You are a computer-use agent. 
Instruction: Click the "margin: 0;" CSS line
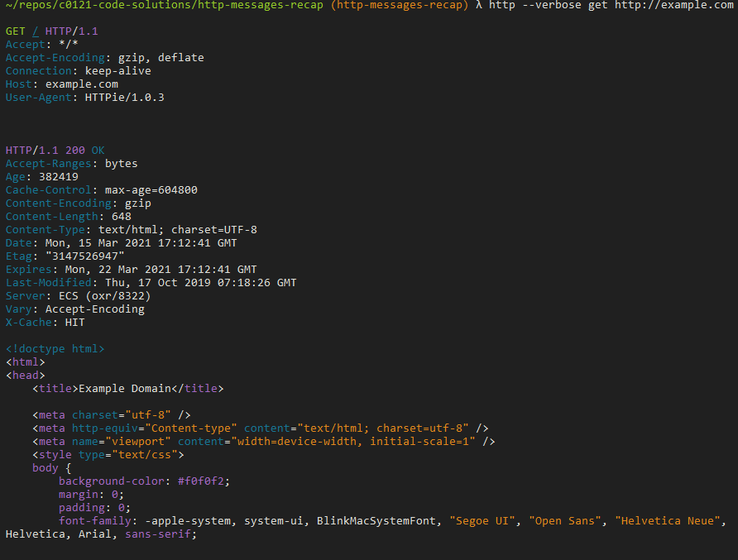(91, 495)
